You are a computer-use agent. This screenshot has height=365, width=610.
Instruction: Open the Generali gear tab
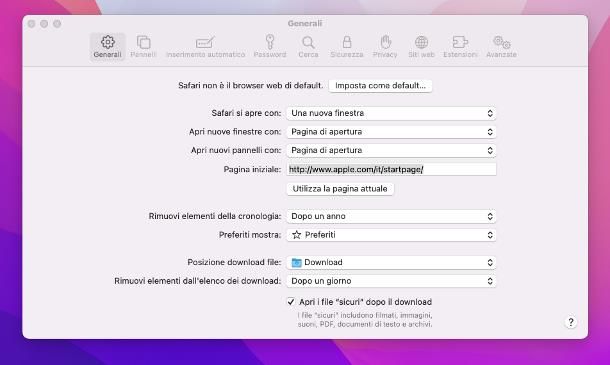click(x=107, y=47)
